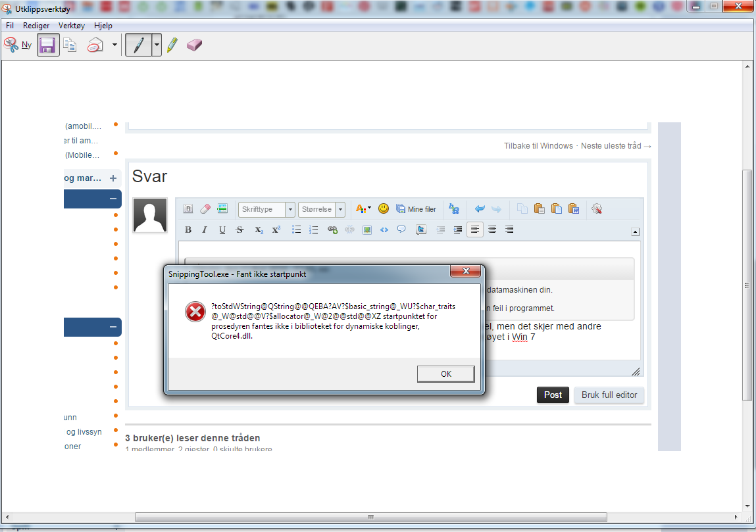The height and width of the screenshot is (532, 756).
Task: Click the vertical scrollbar down arrow
Action: point(747,506)
